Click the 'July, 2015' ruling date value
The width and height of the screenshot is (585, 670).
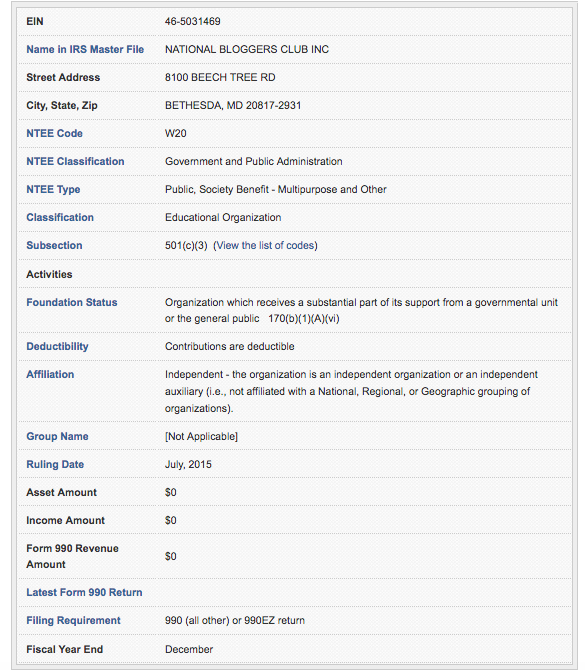tap(188, 464)
